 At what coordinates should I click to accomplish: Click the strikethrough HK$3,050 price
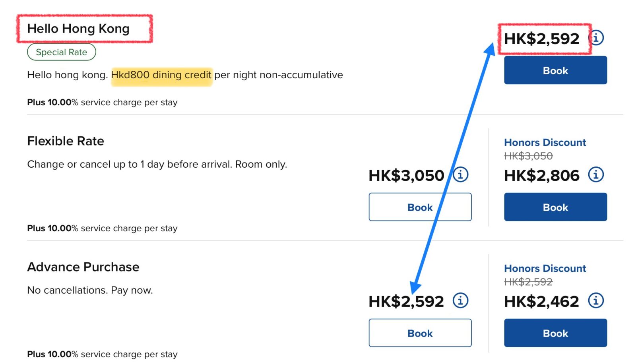(528, 157)
